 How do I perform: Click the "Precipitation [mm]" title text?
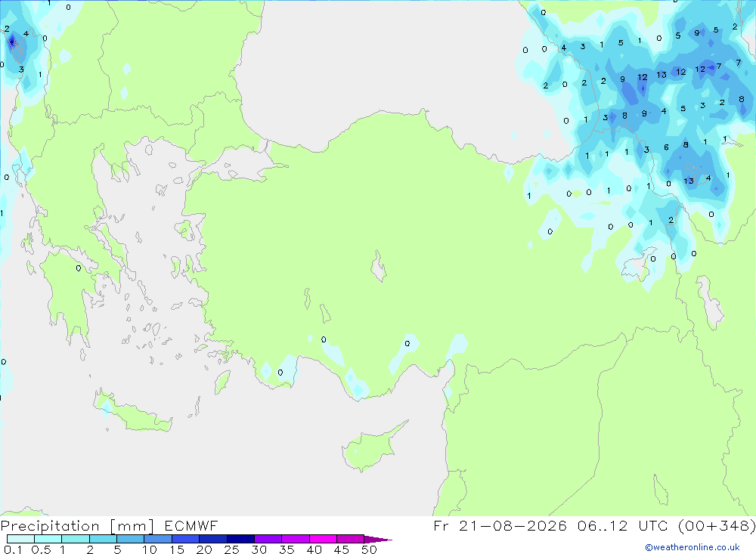[77, 526]
